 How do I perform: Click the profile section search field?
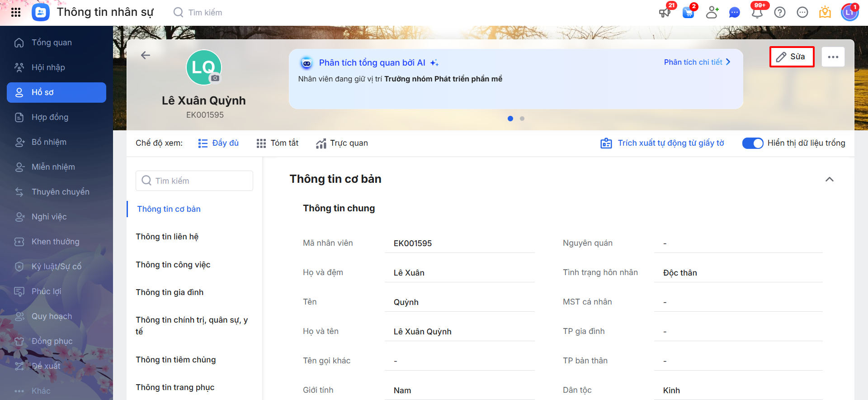tap(194, 181)
